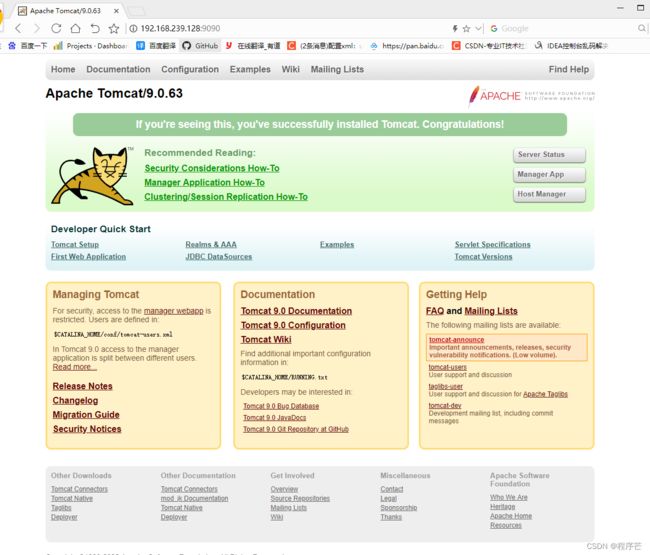
Task: Open Tomcat 9.0 Documentation link
Action: [296, 311]
